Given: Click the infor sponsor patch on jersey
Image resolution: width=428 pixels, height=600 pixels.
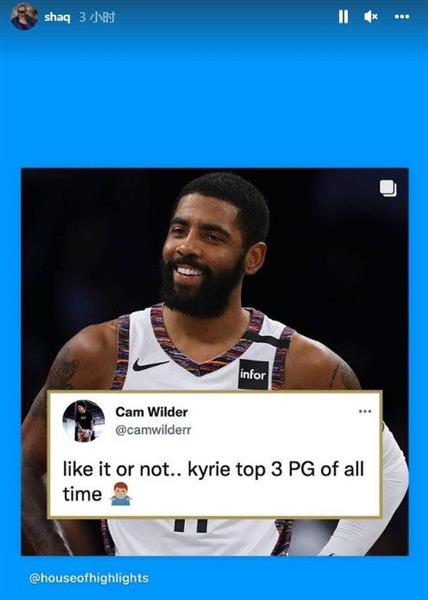Looking at the screenshot, I should click(x=253, y=374).
